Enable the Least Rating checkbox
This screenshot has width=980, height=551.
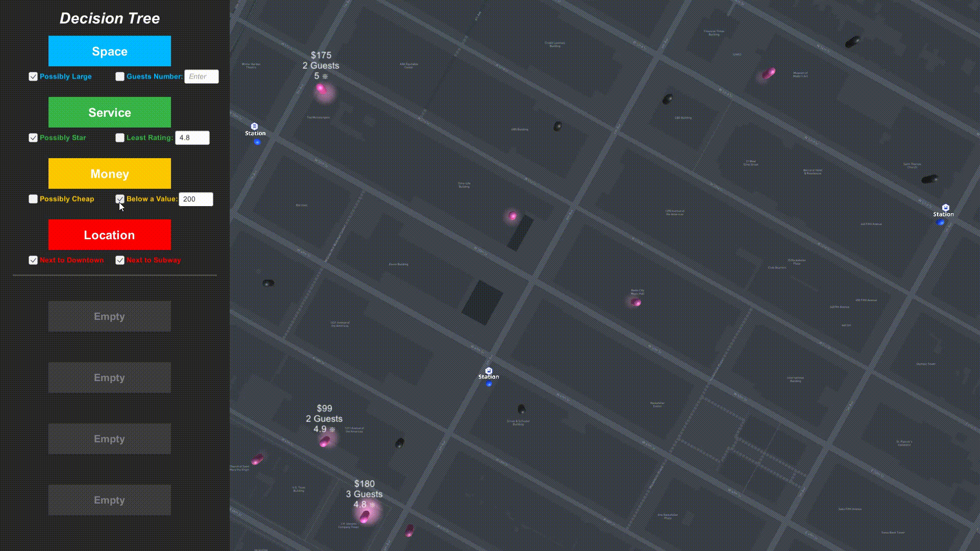point(120,138)
